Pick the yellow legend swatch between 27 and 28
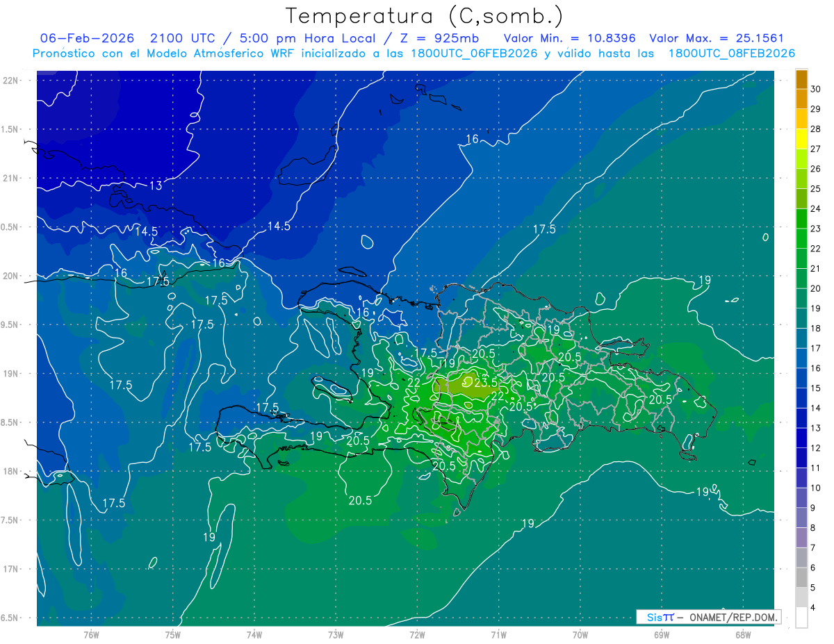This screenshot has width=834, height=644. [801, 139]
